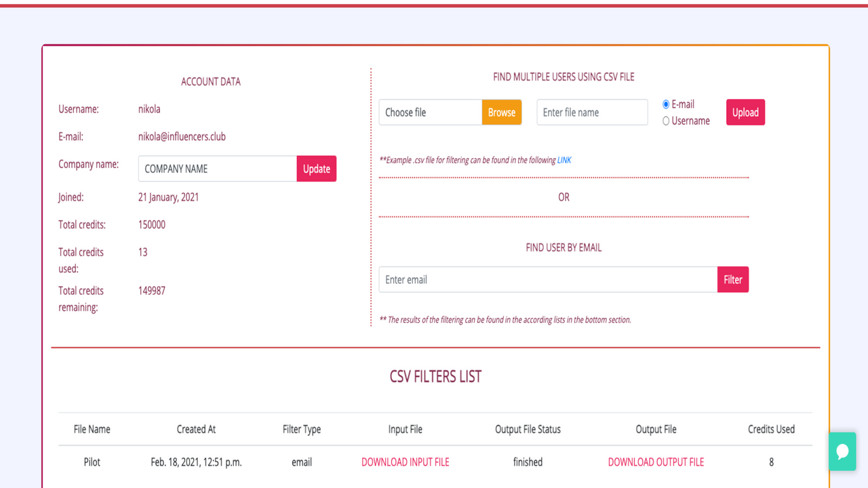Click the Update button for company name

coord(316,168)
